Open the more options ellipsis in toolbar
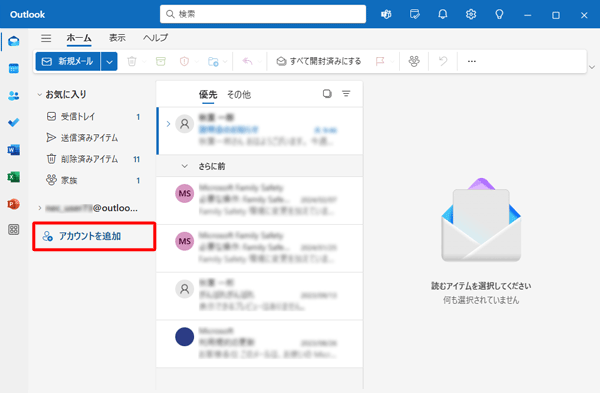This screenshot has width=600, height=393. [x=472, y=61]
